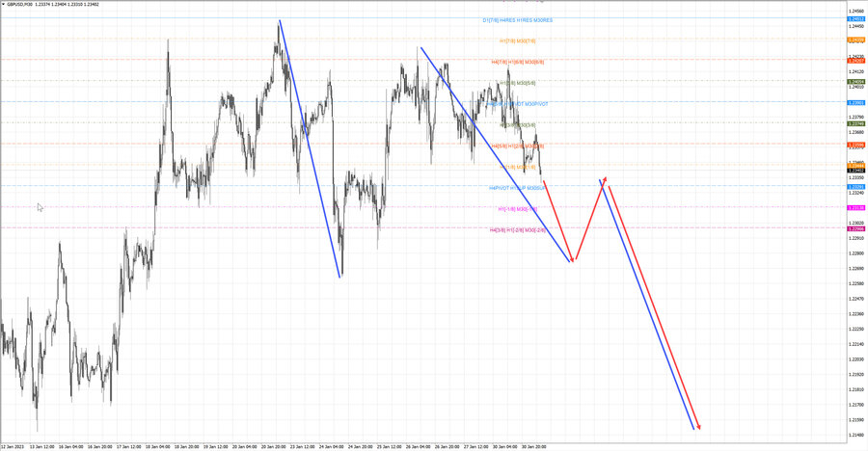
Task: Select the 'H1[7/8] M30[7/8]' orange level label
Action: click(x=517, y=40)
